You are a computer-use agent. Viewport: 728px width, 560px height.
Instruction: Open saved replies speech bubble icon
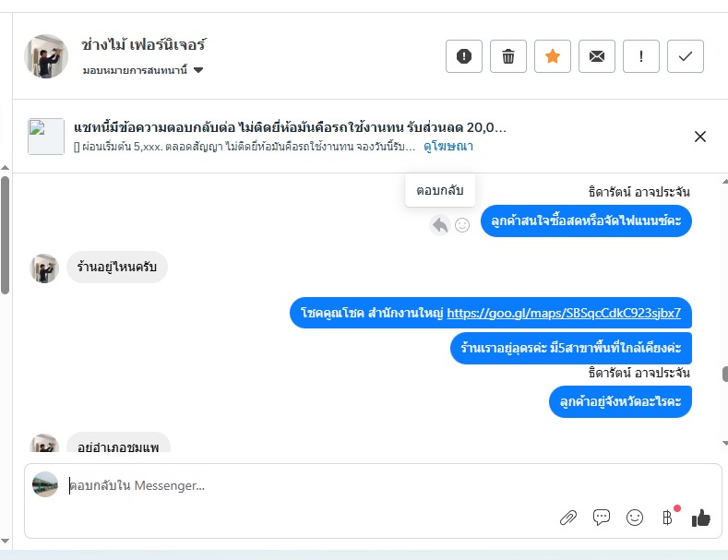click(x=602, y=518)
